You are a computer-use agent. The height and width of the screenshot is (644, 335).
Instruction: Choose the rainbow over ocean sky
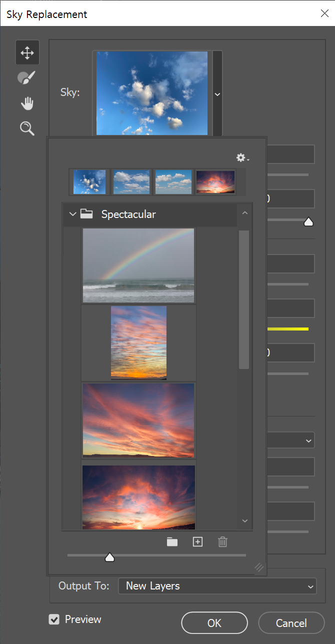pyautogui.click(x=138, y=265)
